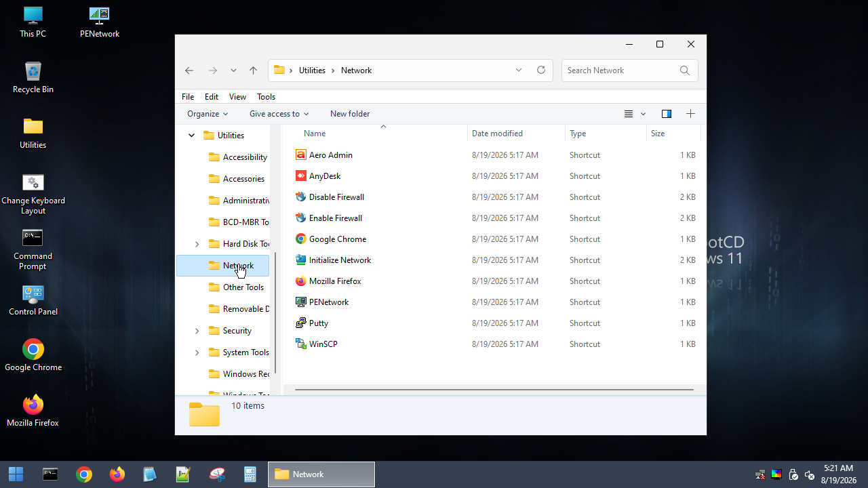Expand the Hard Disk Tools tree node
Screen dimensions: 868x488
click(x=197, y=244)
